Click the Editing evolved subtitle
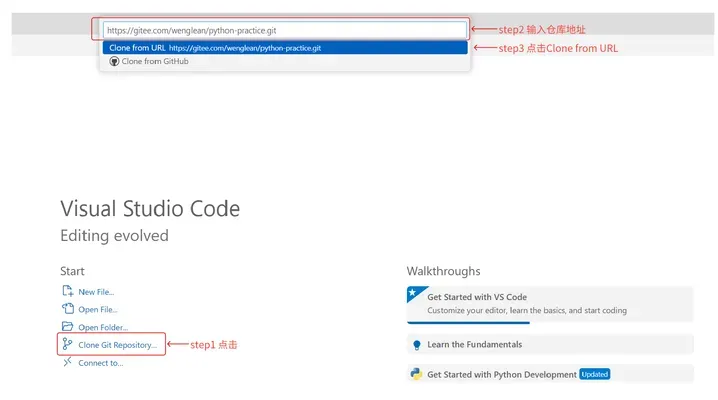Viewport: 718px width, 400px height. pyautogui.click(x=114, y=236)
